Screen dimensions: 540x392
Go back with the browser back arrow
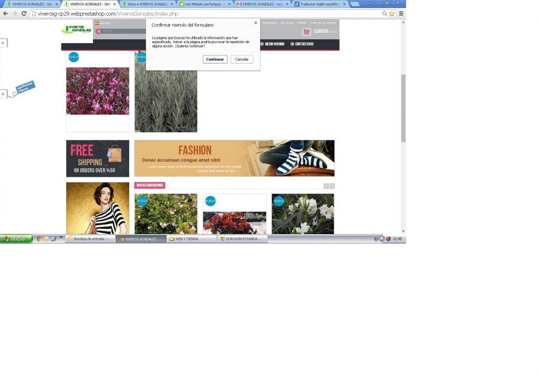(x=5, y=13)
